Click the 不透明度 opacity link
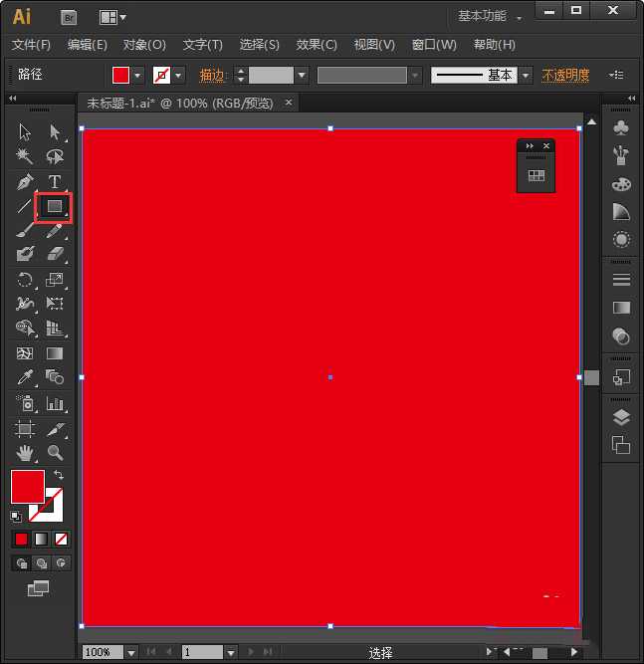 pyautogui.click(x=565, y=76)
